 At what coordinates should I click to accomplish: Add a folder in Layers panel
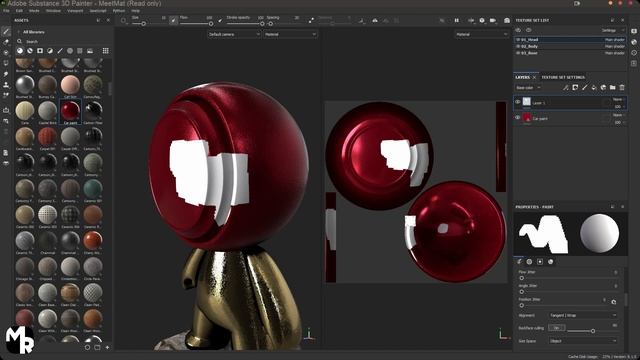pos(613,88)
